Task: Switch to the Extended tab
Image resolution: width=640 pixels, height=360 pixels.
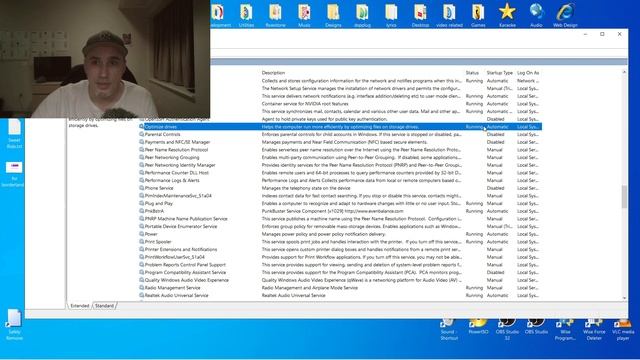Action: [x=80, y=306]
